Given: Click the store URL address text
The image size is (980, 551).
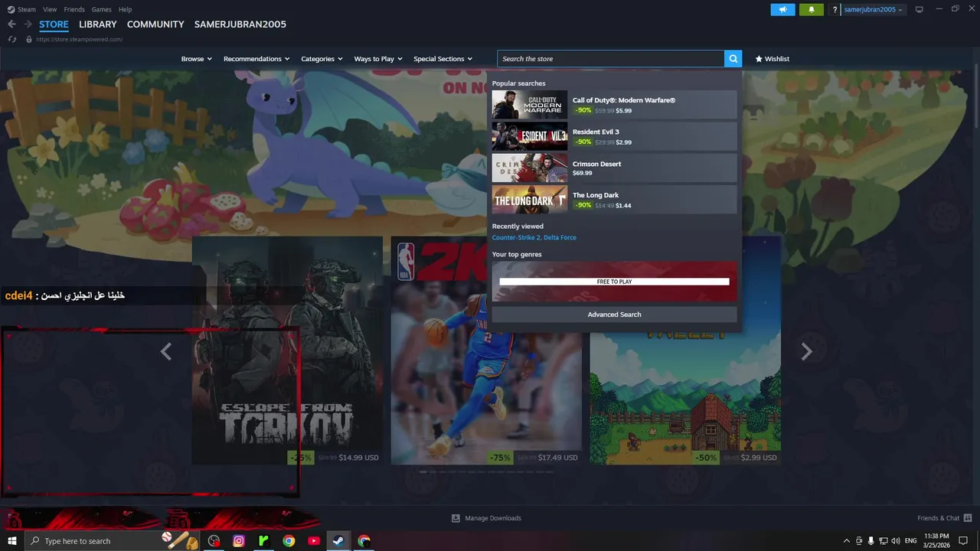Looking at the screenshot, I should 79,39.
